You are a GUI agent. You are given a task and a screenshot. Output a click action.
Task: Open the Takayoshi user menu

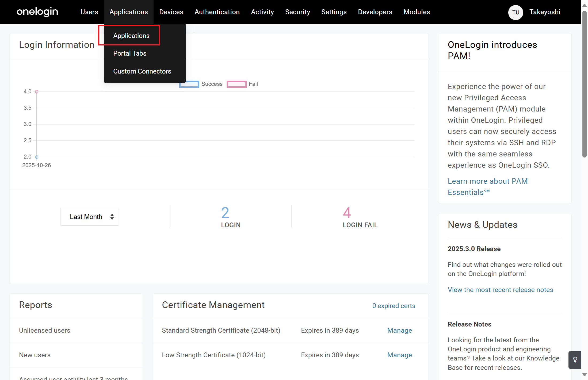544,12
